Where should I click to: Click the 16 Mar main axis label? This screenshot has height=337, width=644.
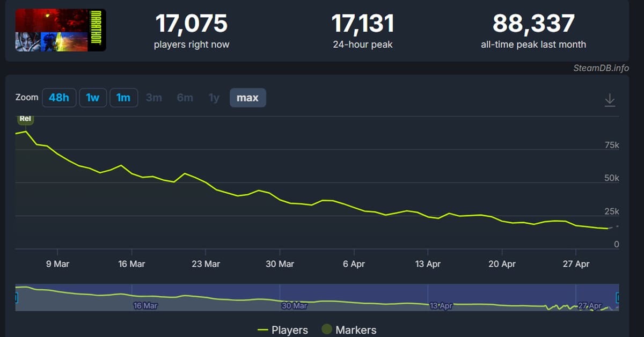(131, 264)
